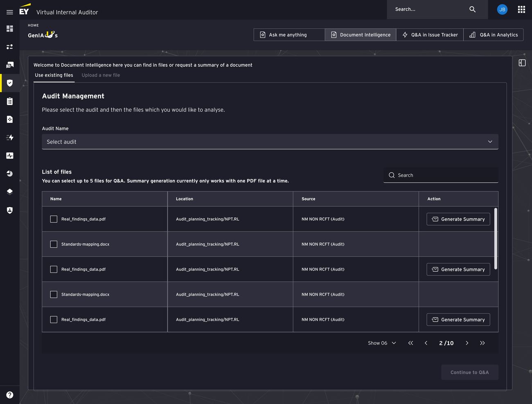Toggle the side panel layout icon
Screen dimensions: 532x404
click(x=522, y=63)
